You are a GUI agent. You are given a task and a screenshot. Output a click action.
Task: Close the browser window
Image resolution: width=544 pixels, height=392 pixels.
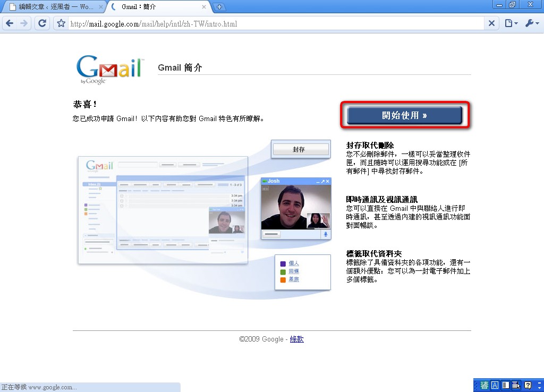point(531,5)
